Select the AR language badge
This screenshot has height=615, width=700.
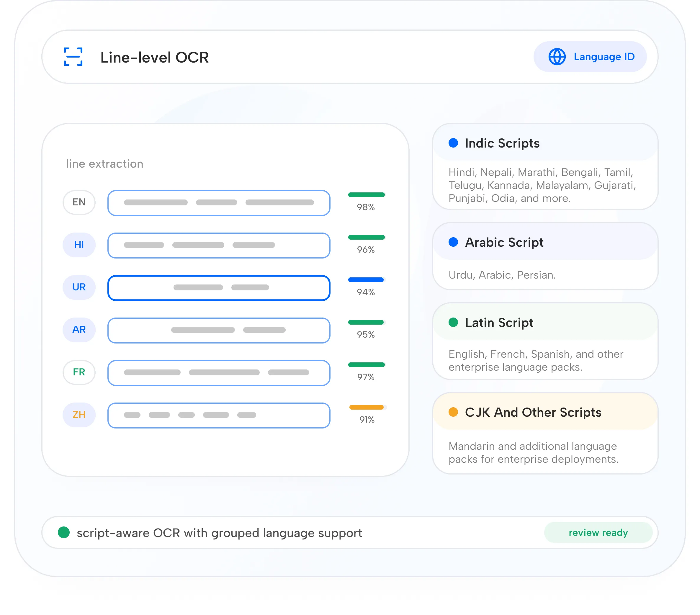point(79,330)
